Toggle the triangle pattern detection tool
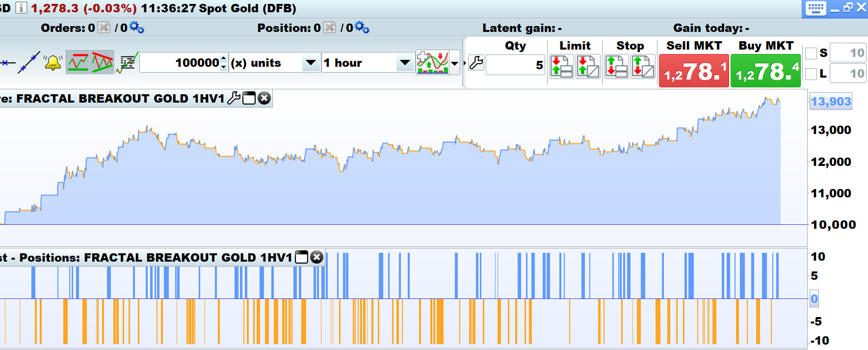The width and height of the screenshot is (868, 350). pyautogui.click(x=102, y=62)
